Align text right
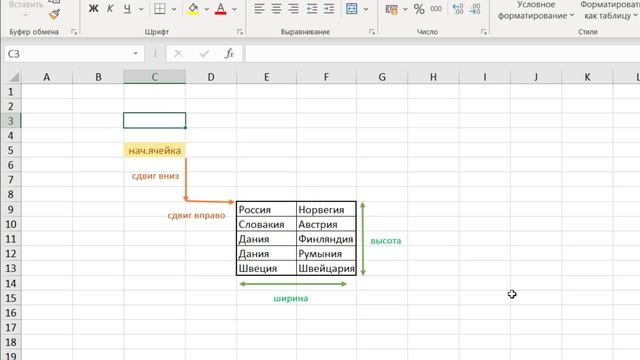This screenshot has width=640, height=360. point(293,9)
